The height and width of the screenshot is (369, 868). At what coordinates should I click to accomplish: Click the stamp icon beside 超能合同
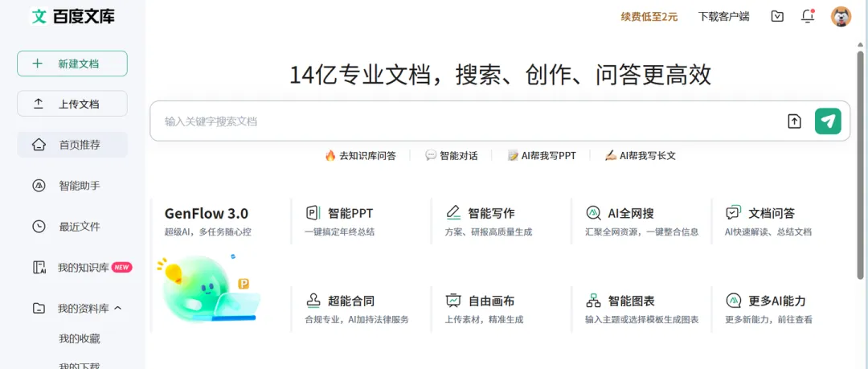[313, 301]
